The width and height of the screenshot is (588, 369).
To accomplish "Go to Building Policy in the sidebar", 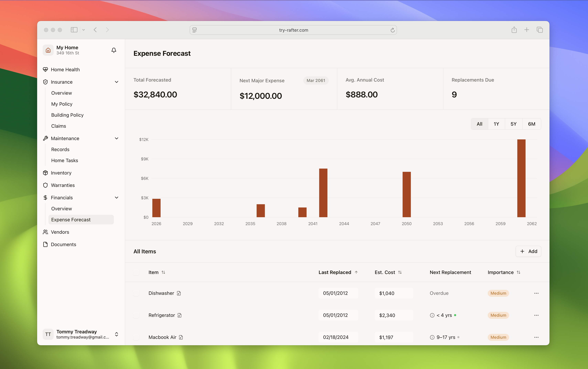I will tap(67, 115).
